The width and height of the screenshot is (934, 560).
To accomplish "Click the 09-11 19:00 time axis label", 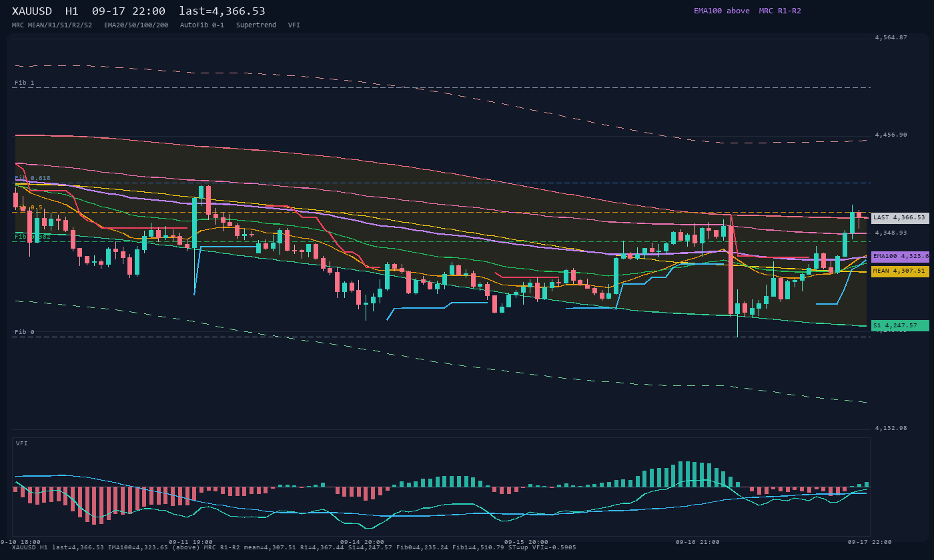I will pyautogui.click(x=191, y=542).
